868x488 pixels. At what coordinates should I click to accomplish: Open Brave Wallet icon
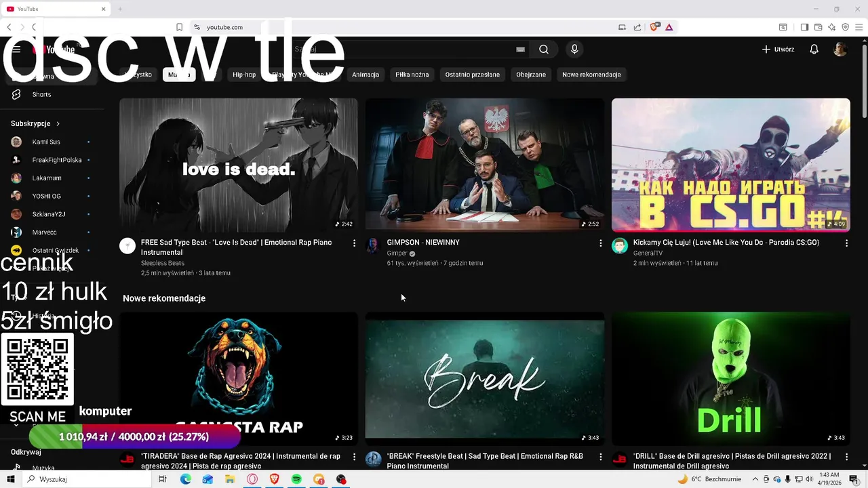818,27
